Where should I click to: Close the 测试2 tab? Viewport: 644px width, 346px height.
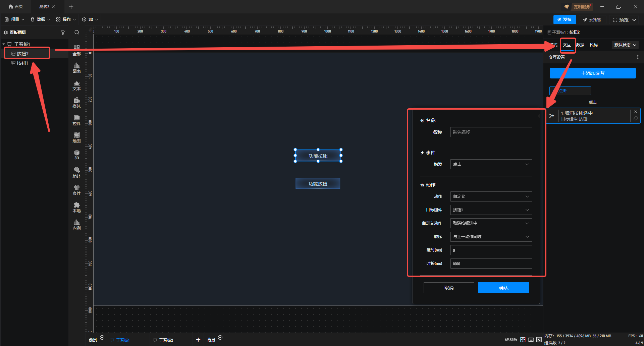pyautogui.click(x=53, y=7)
